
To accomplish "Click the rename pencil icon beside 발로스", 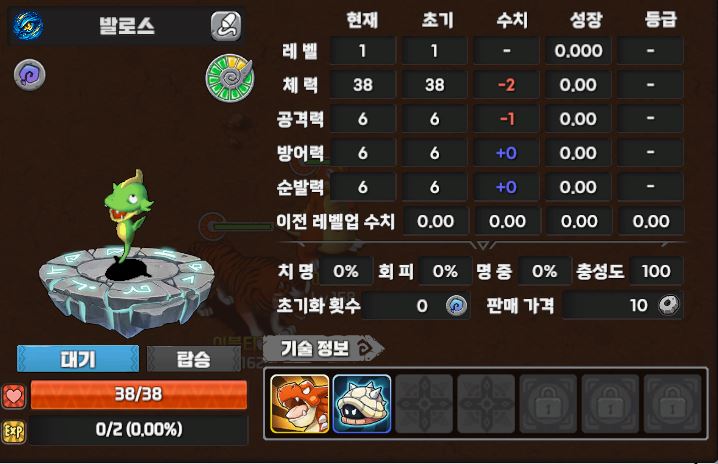I will pos(226,26).
